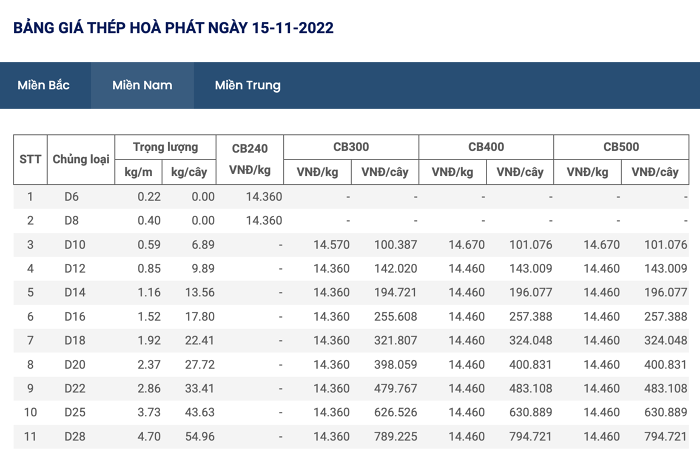Open the Miền Trung tab
The width and height of the screenshot is (700, 461).
(248, 85)
